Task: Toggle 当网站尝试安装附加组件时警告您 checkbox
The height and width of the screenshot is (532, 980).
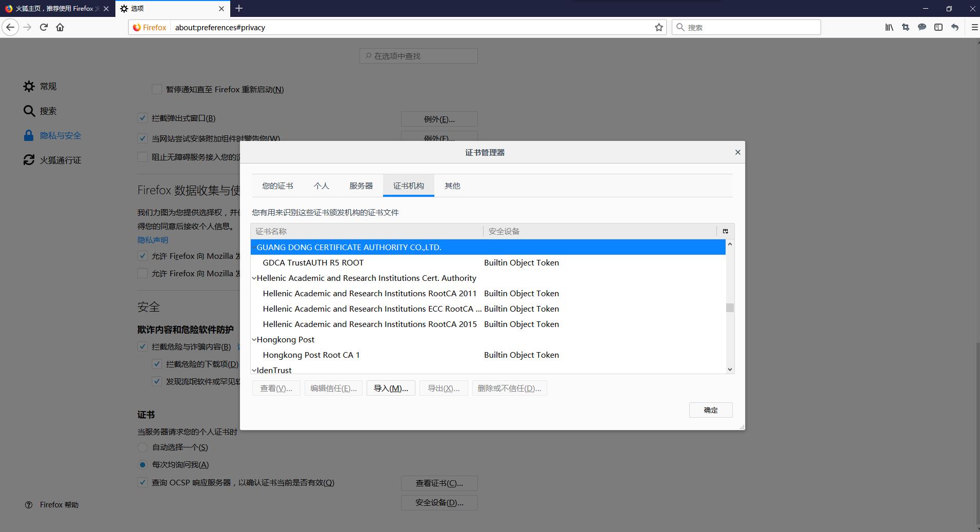Action: [x=143, y=138]
